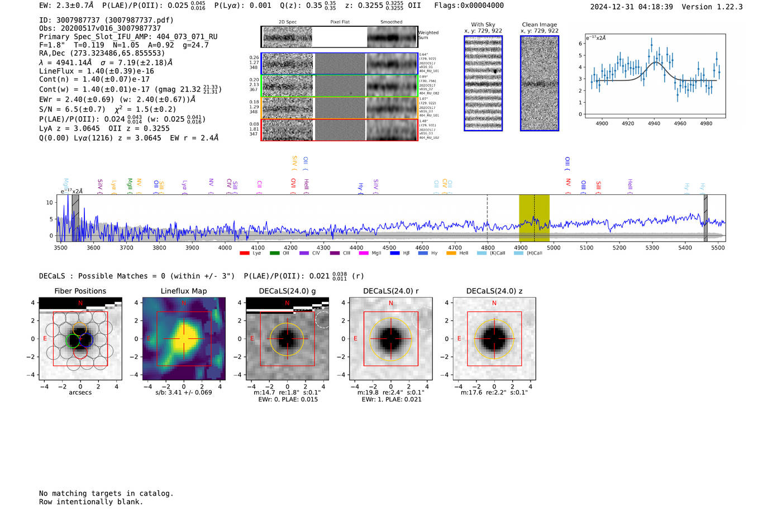
Task: Click the Gaussian emission line fit plot
Action: 655,76
